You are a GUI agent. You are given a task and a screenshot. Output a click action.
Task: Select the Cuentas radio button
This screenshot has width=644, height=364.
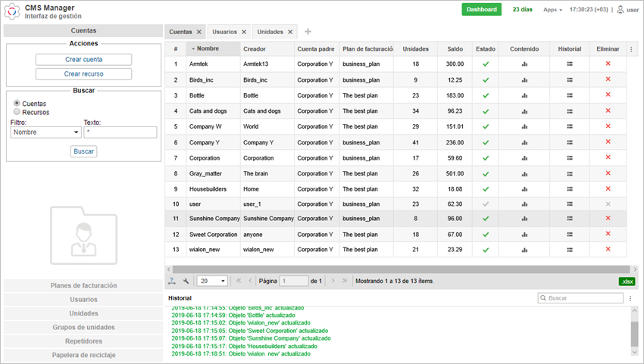click(x=17, y=103)
